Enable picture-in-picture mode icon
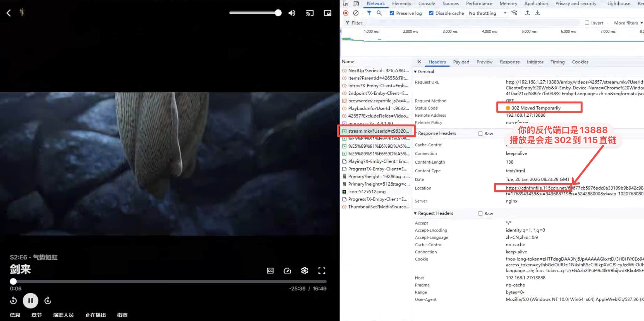This screenshot has height=321, width=644. [327, 13]
